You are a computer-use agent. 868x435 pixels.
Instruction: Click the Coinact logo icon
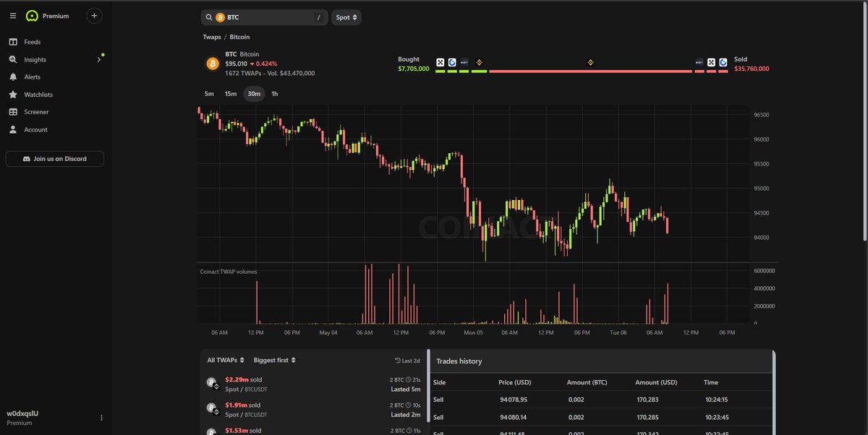point(31,16)
